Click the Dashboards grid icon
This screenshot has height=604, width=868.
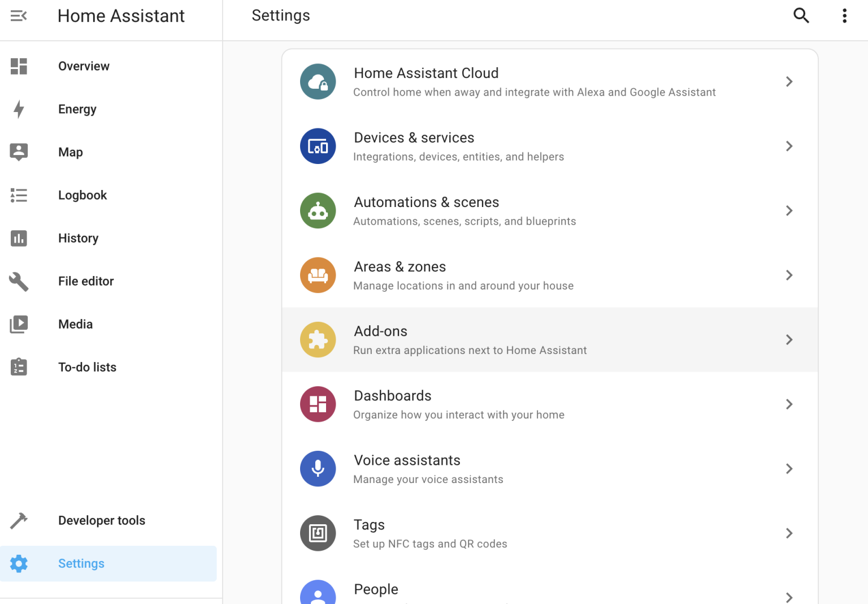point(318,404)
